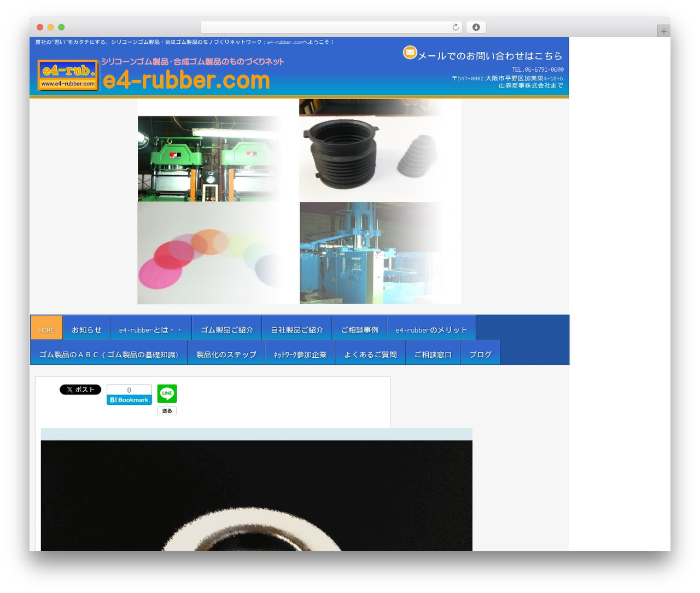This screenshot has height=593, width=700.
Task: Open the ご相談窓口 menu item
Action: pyautogui.click(x=433, y=352)
